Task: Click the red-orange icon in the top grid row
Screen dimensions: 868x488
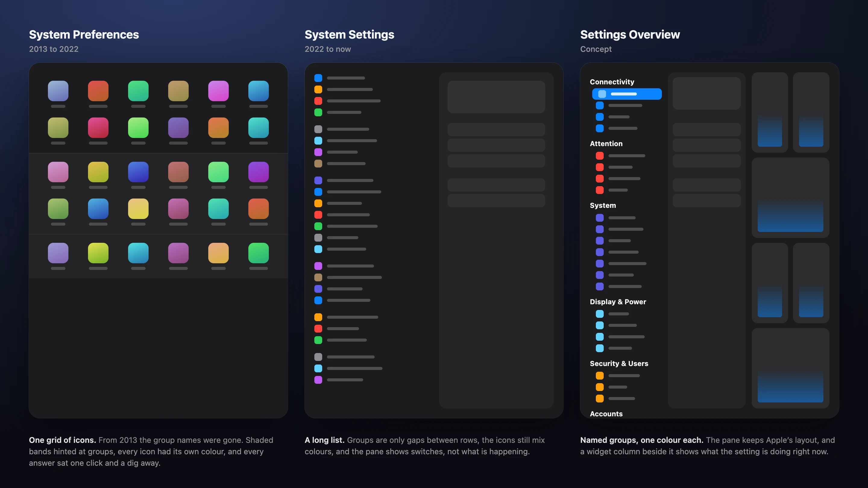Action: tap(98, 91)
